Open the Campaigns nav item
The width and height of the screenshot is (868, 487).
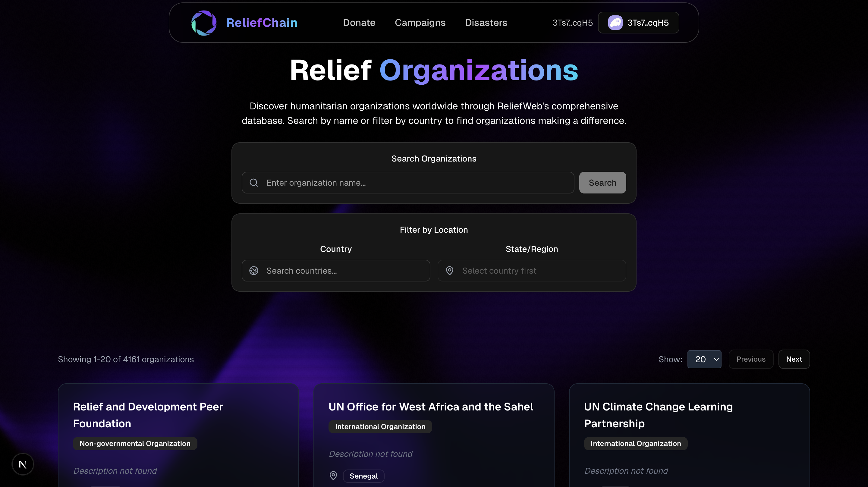(420, 23)
